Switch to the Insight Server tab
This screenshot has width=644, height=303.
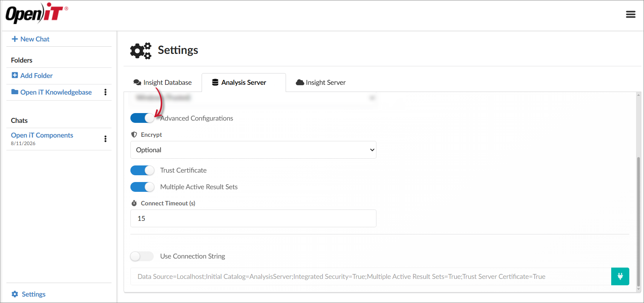point(321,82)
